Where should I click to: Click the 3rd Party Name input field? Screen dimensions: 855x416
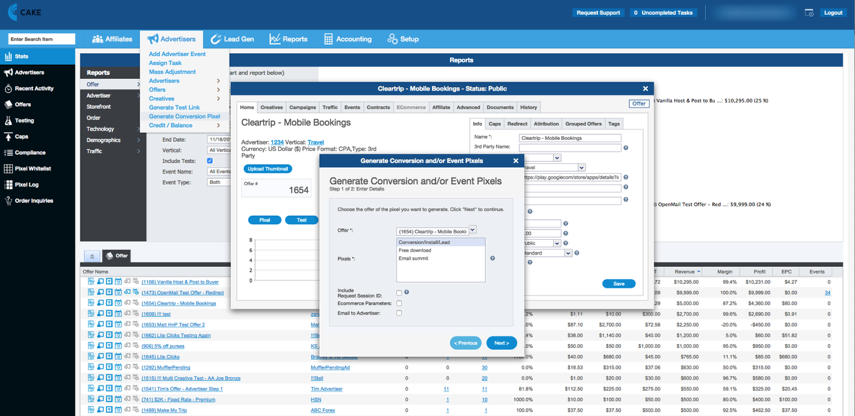click(x=570, y=148)
